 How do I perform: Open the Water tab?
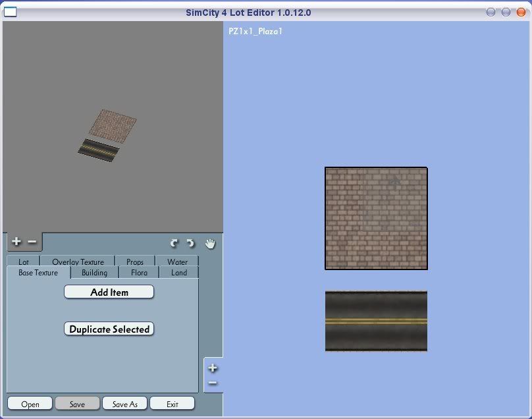tap(177, 262)
